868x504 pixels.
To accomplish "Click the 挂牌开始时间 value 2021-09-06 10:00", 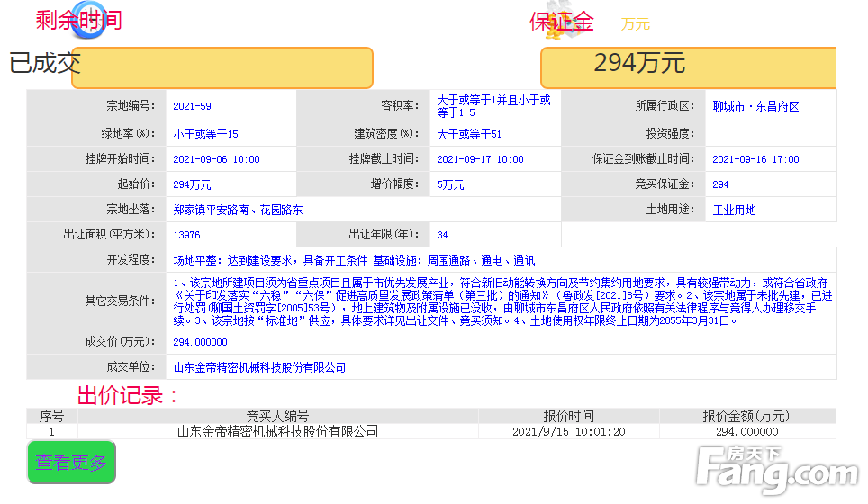I will click(x=216, y=159).
